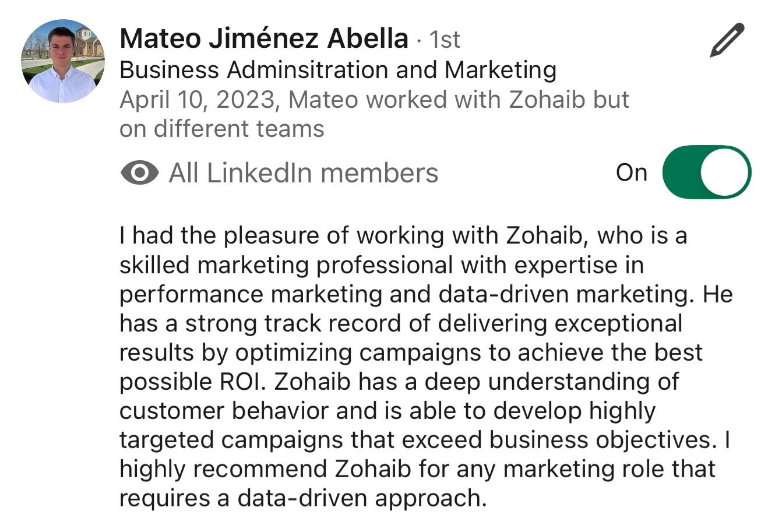This screenshot has height=532, width=761.
Task: Click the "possible ROI" text line
Action: [x=399, y=382]
